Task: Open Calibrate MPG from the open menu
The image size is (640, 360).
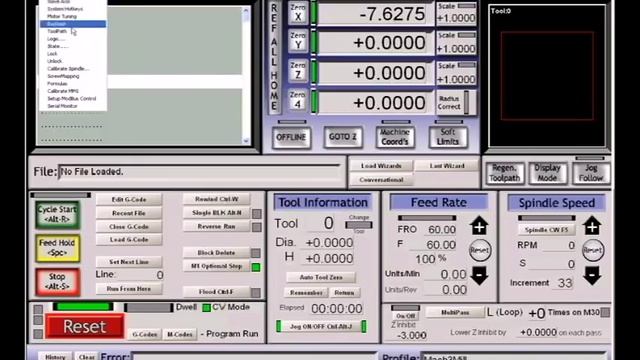Action: point(63,91)
